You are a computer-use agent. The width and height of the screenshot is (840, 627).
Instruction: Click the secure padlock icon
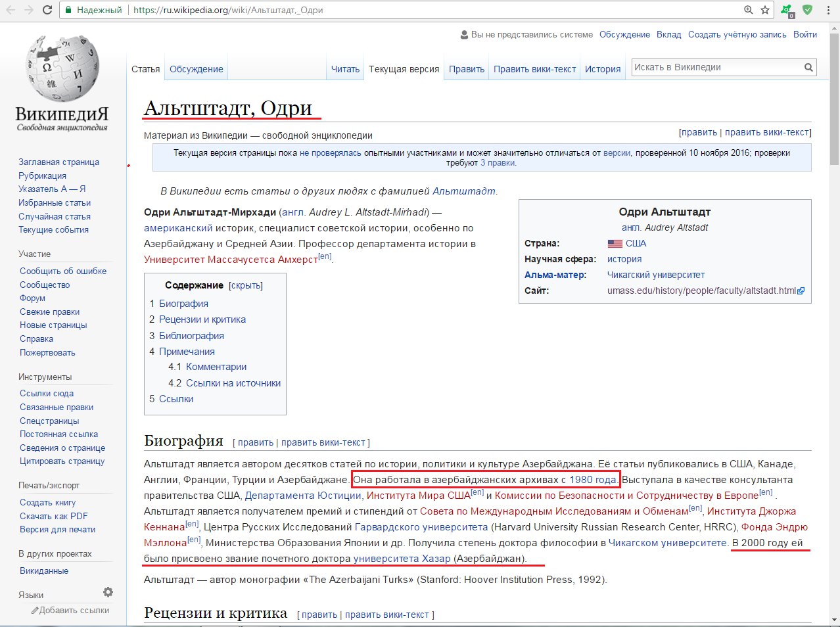tap(68, 10)
